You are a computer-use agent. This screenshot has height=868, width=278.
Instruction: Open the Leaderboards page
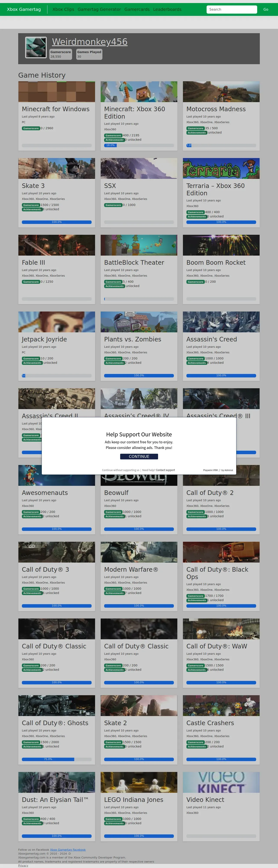(167, 10)
